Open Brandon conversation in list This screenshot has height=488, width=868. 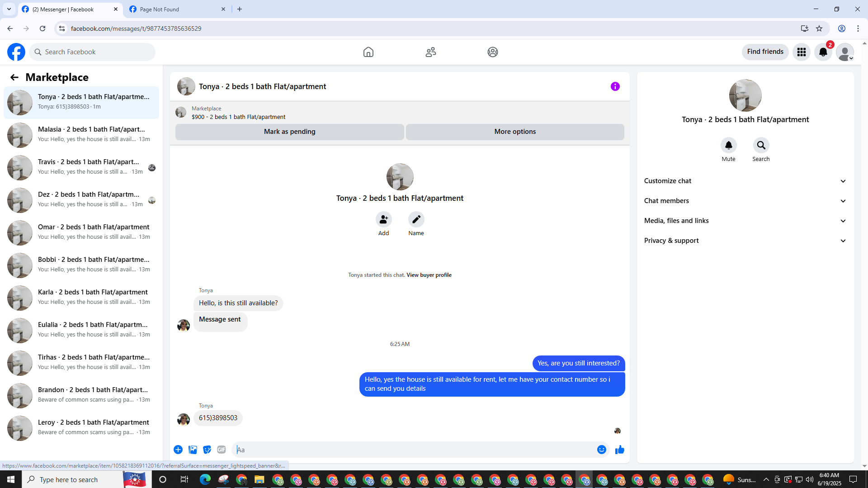tap(81, 396)
